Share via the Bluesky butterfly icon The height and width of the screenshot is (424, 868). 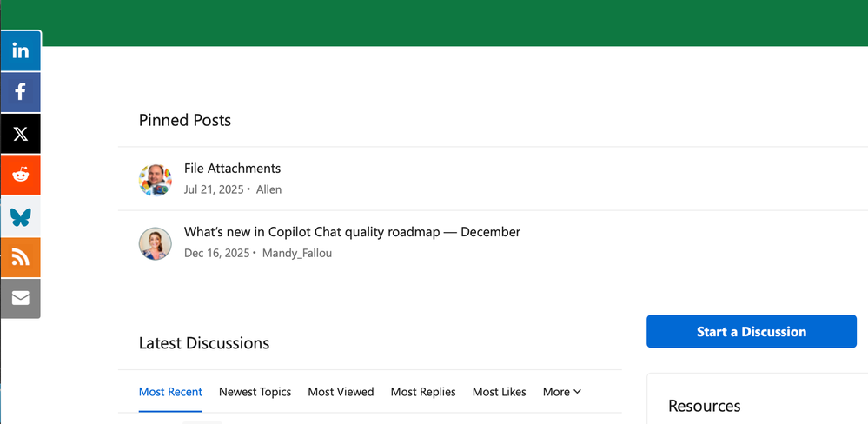(x=20, y=216)
